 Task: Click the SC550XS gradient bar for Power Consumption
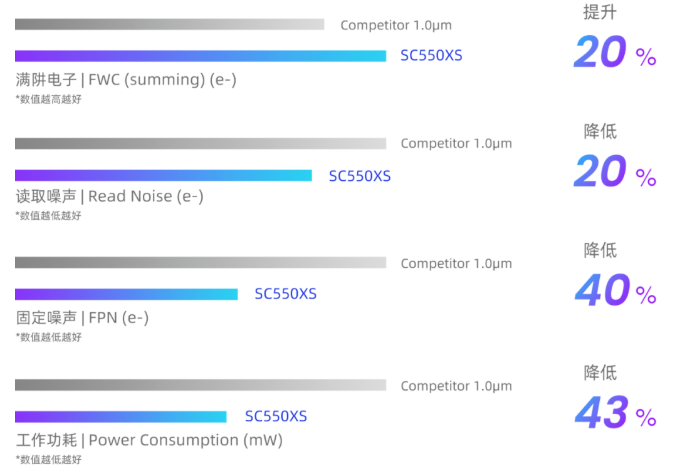click(x=121, y=417)
